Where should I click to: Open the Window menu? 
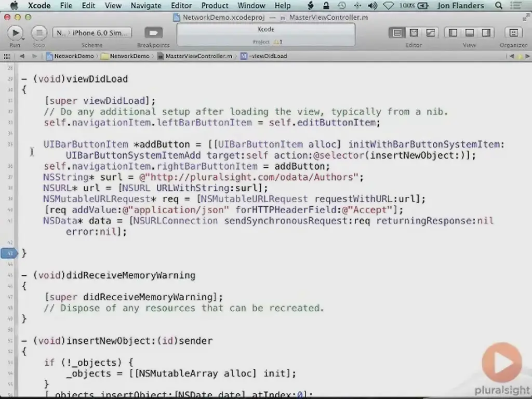pos(251,5)
